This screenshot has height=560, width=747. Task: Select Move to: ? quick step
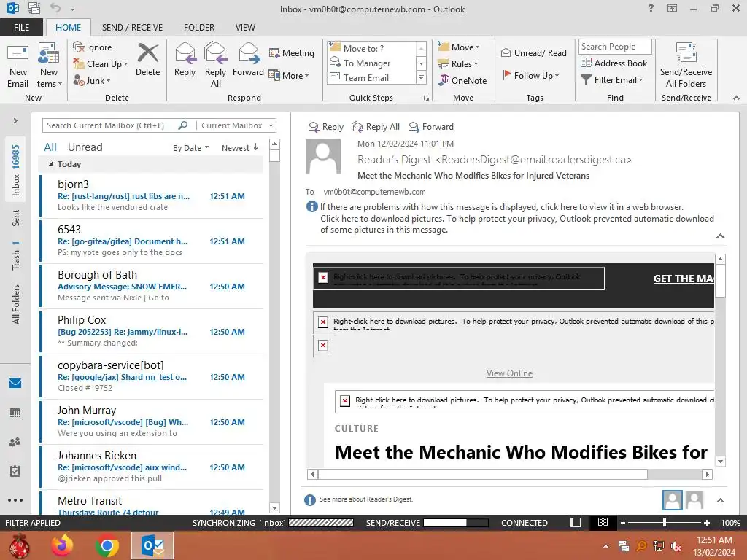[x=372, y=49]
